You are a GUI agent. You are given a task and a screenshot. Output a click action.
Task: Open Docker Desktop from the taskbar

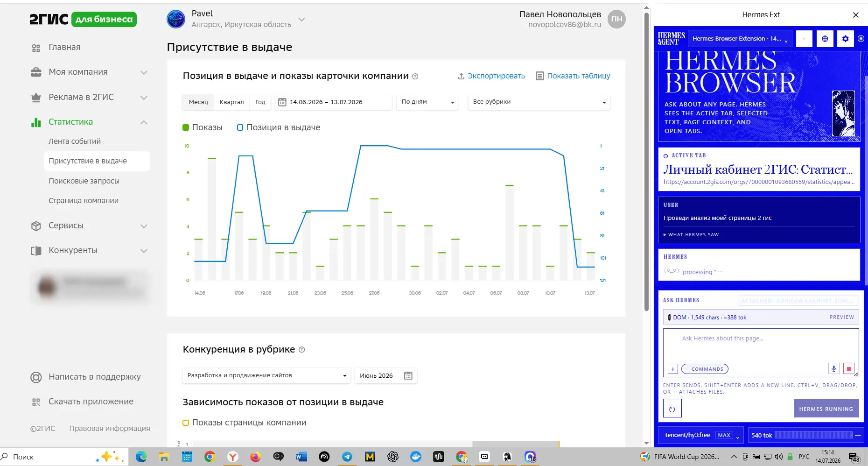pyautogui.click(x=415, y=457)
